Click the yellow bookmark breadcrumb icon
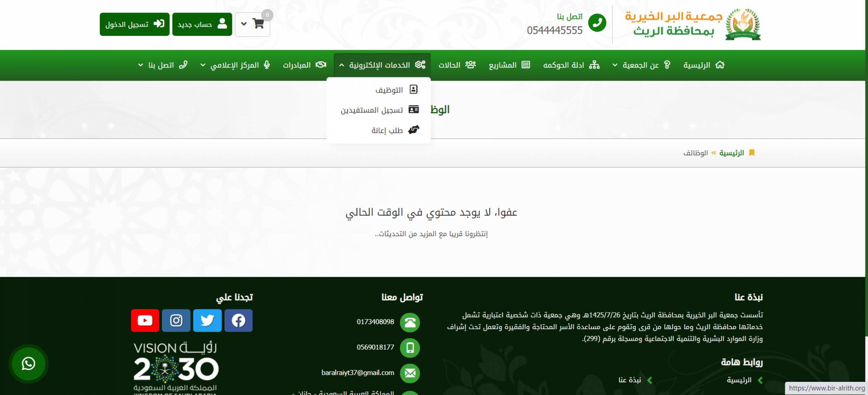 [x=751, y=153]
